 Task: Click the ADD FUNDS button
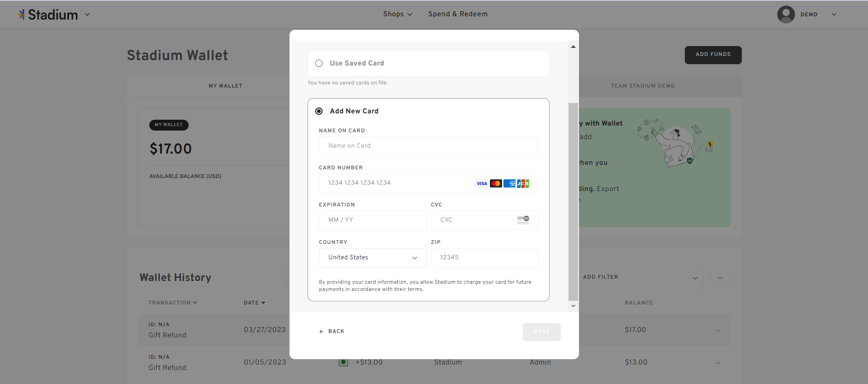pos(713,55)
